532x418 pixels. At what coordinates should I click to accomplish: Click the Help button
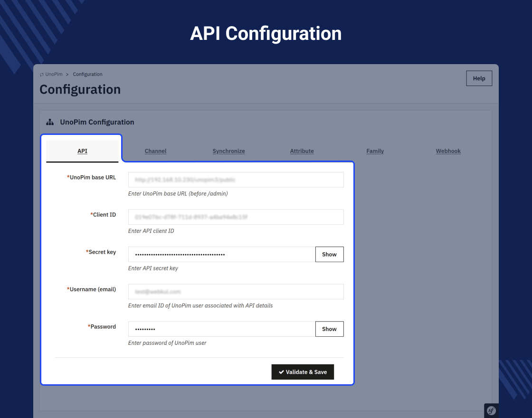point(479,78)
